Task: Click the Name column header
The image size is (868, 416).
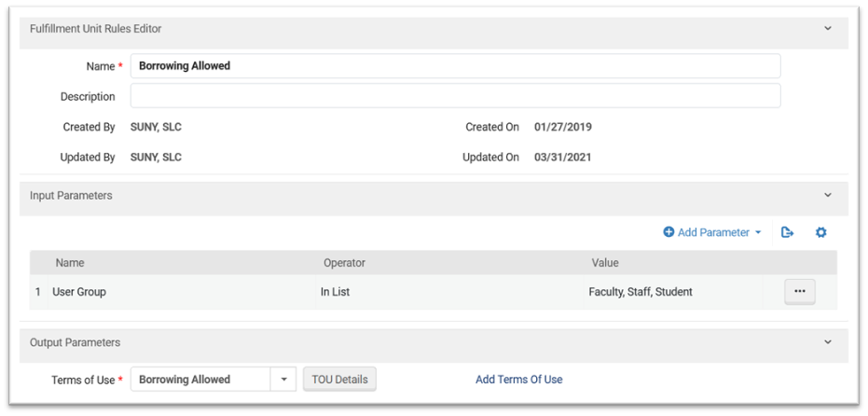Action: click(70, 263)
